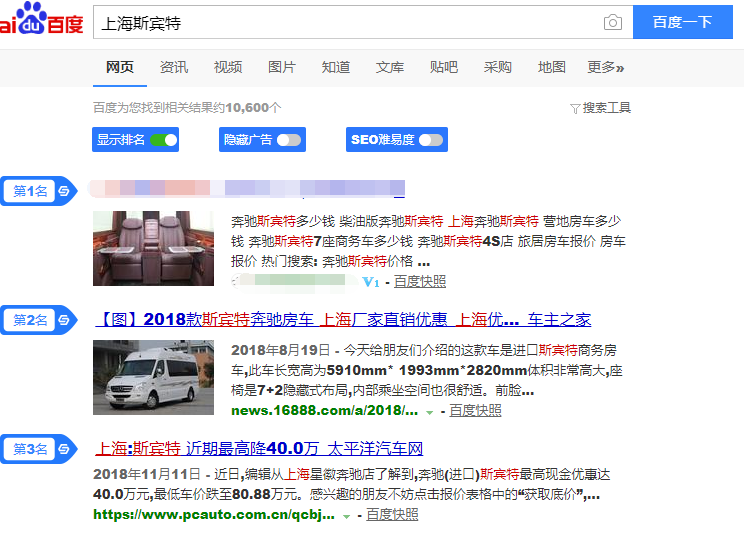Click the swirl icon beside 第1名 badge

64,191
